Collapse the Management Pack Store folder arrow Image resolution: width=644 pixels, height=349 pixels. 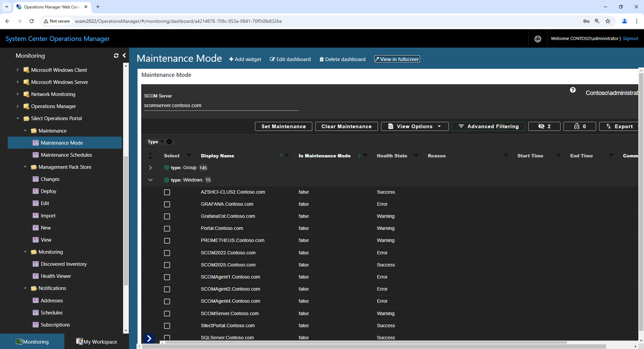click(x=25, y=167)
